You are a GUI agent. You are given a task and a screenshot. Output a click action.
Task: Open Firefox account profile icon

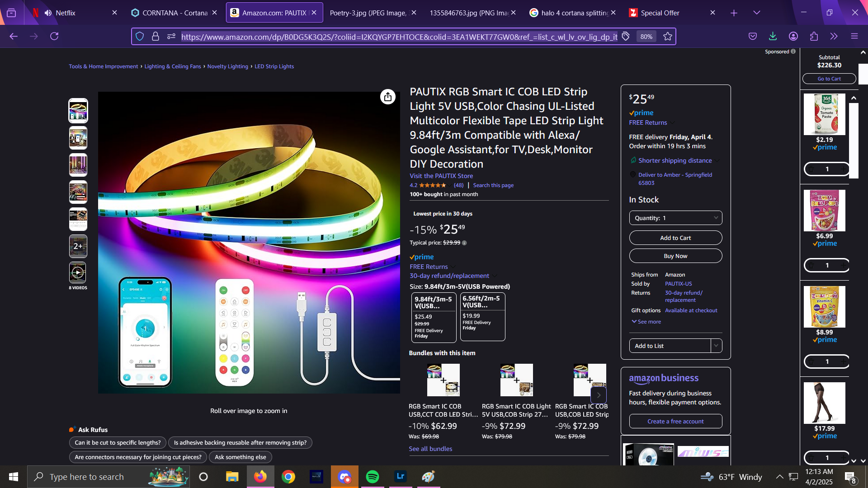coord(793,36)
